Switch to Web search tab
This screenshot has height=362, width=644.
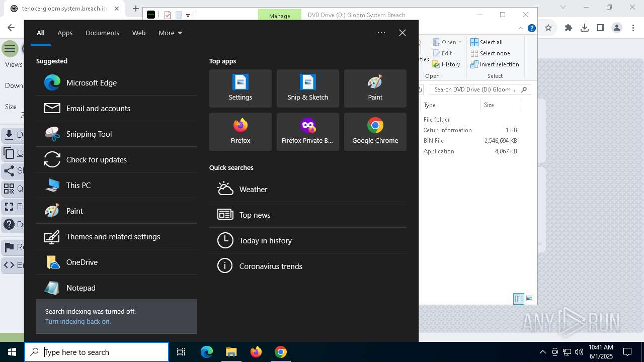139,33
